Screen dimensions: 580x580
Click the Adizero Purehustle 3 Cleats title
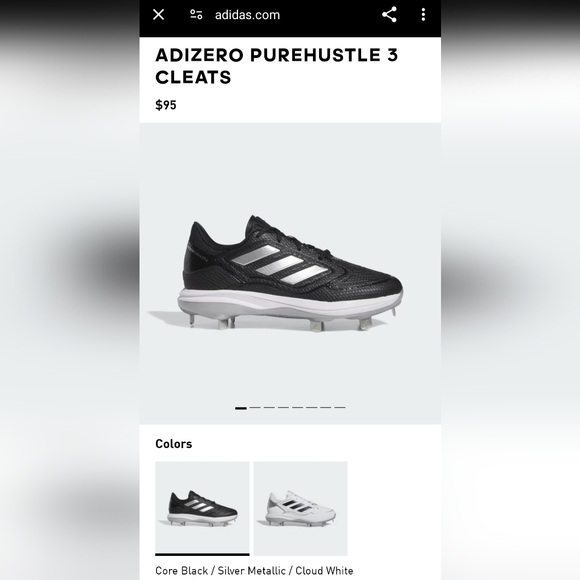[277, 66]
